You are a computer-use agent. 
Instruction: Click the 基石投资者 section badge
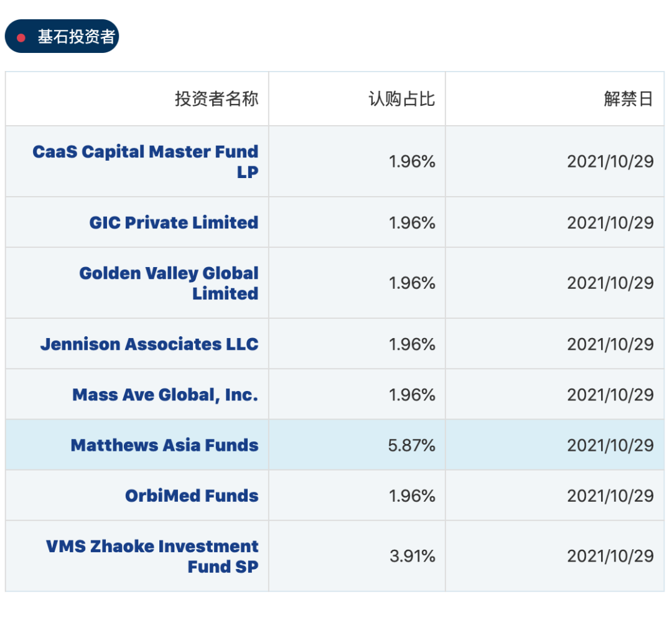point(62,36)
